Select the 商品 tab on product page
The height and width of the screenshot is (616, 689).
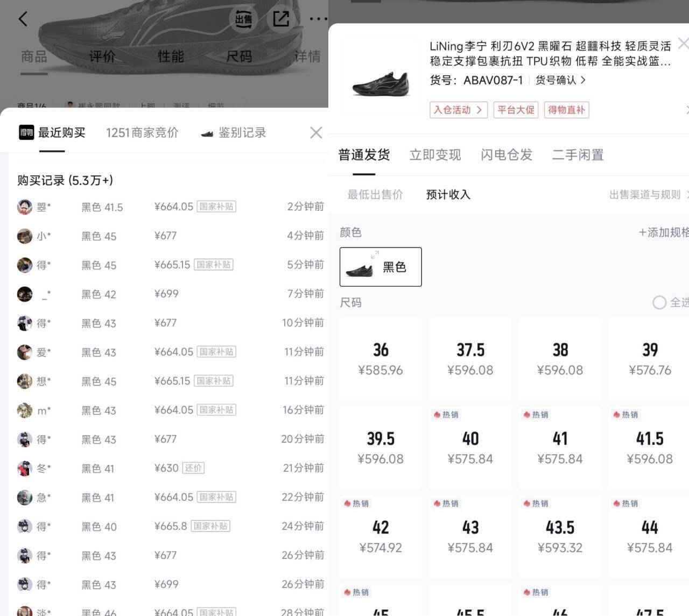click(x=34, y=56)
